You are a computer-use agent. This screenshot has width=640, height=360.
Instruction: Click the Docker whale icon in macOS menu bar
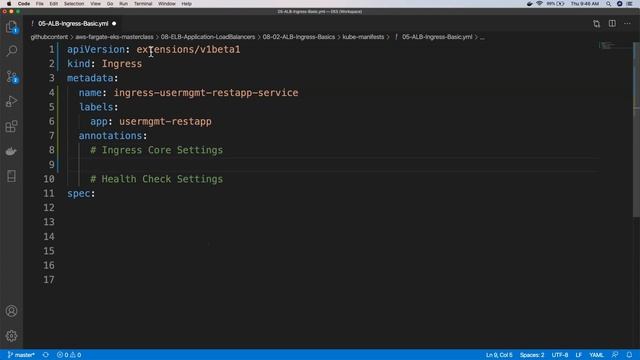tap(529, 4)
